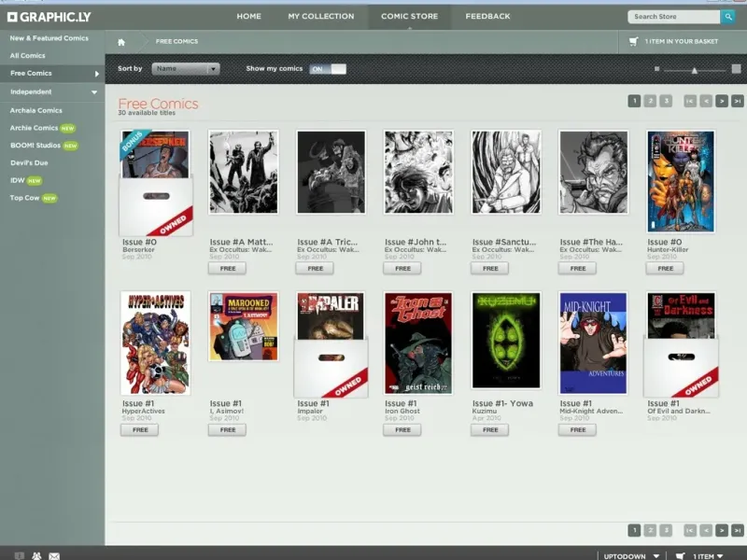Click the cart icon in the bottom bar
Image resolution: width=747 pixels, height=560 pixels.
tap(681, 555)
